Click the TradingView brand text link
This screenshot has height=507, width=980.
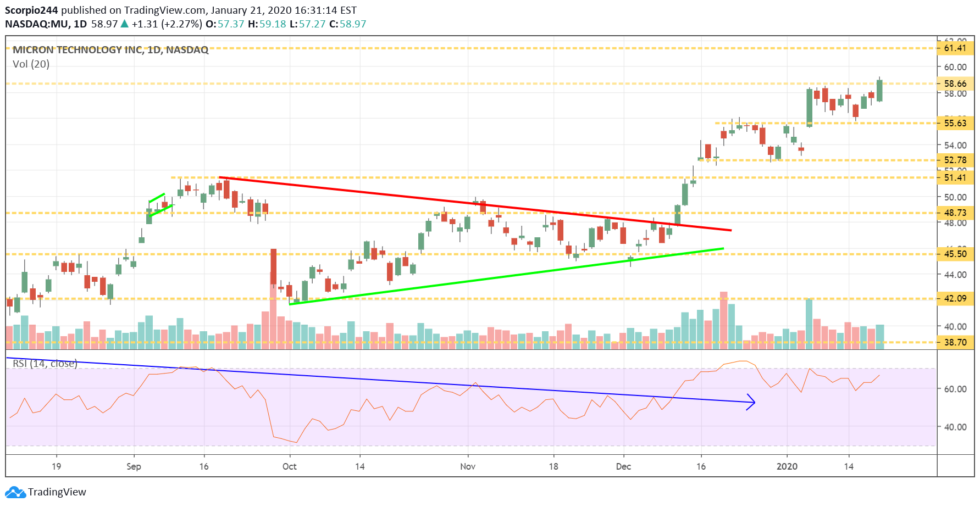(57, 492)
